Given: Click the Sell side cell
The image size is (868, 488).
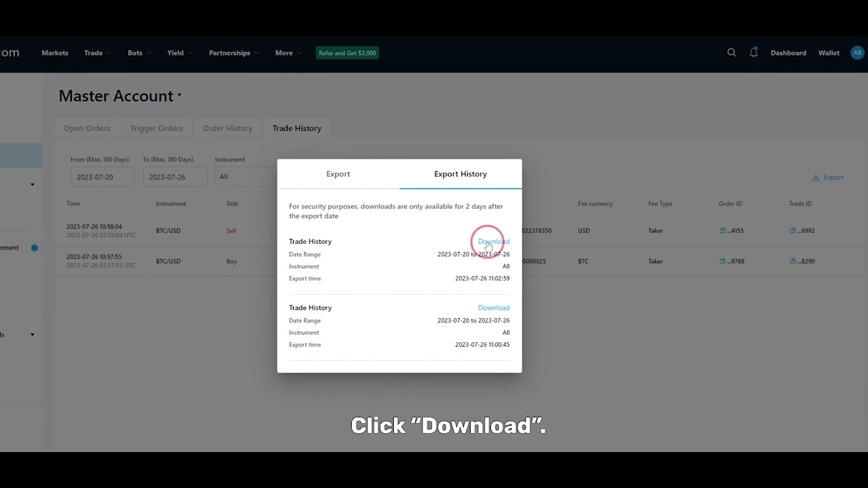Looking at the screenshot, I should click(x=231, y=230).
